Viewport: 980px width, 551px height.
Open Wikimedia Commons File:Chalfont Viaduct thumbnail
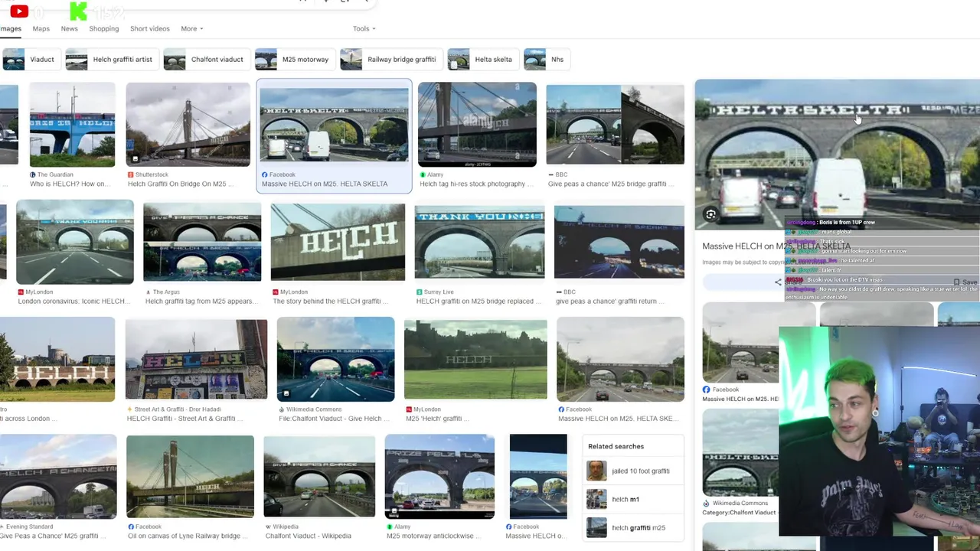click(x=335, y=360)
